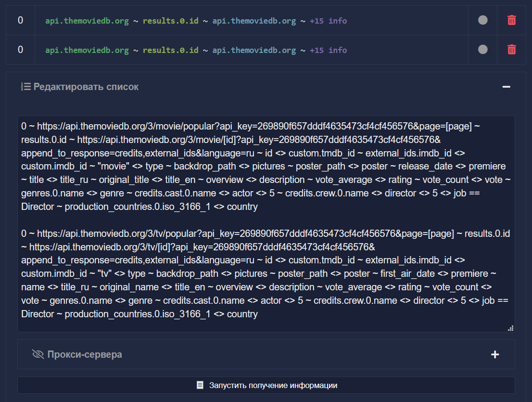Grab the textarea resize handle
The image size is (532, 402).
pos(511,328)
